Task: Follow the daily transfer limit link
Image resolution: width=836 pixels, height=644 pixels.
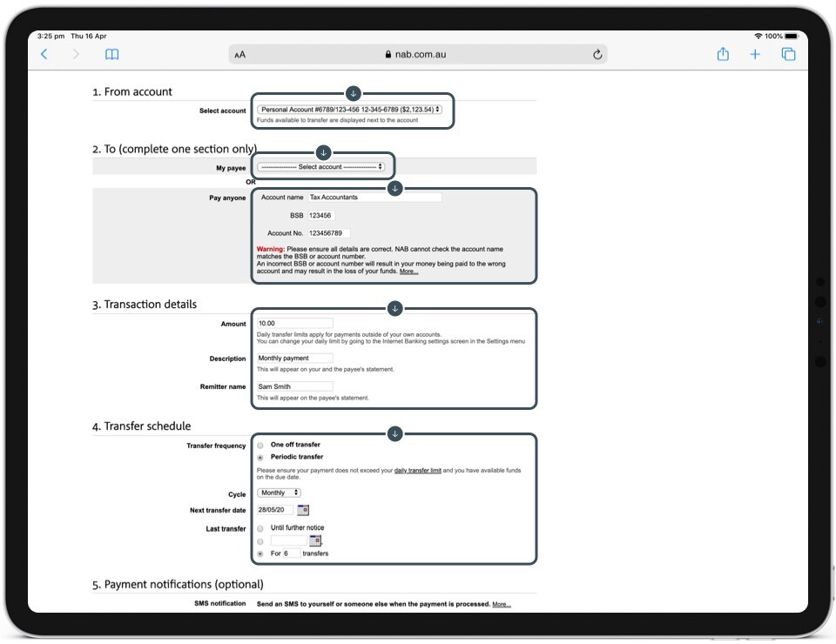Action: pos(418,470)
